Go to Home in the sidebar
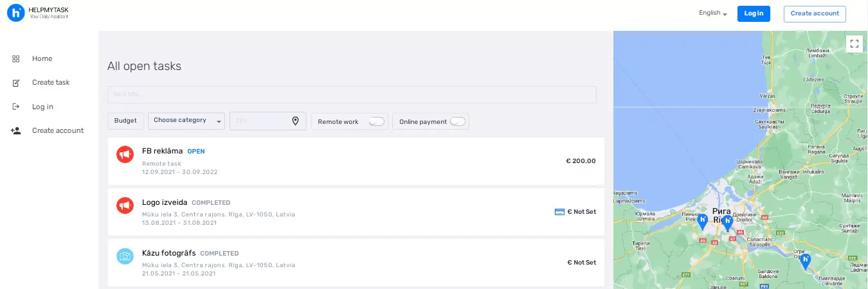The image size is (868, 289). [x=42, y=59]
